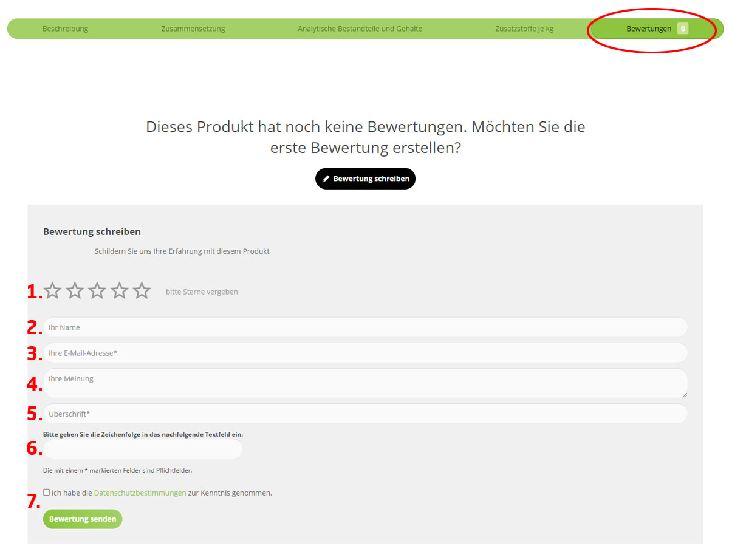
Task: Click the 'Schildern Sie uns Ihre Erfahrung' text
Action: tap(182, 251)
